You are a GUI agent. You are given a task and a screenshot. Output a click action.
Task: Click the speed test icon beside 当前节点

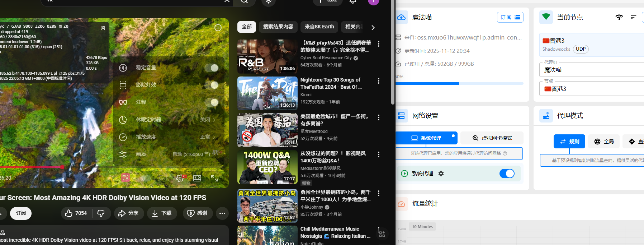[619, 17]
